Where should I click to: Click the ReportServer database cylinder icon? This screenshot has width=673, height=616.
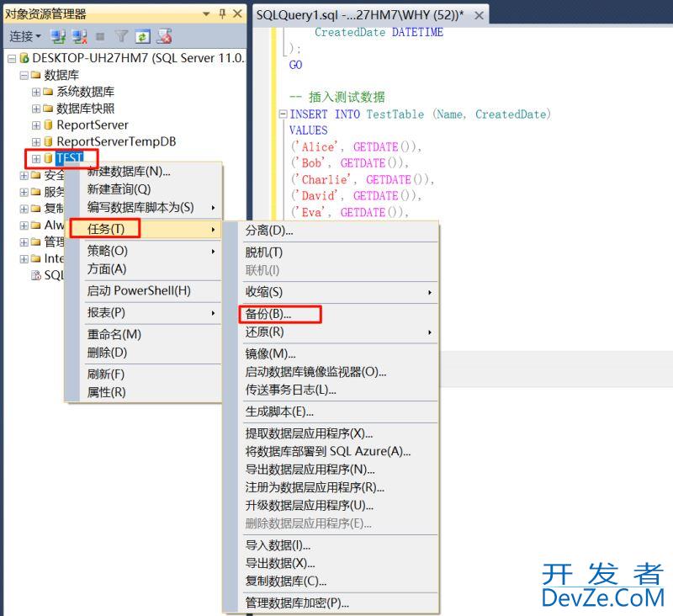[48, 125]
